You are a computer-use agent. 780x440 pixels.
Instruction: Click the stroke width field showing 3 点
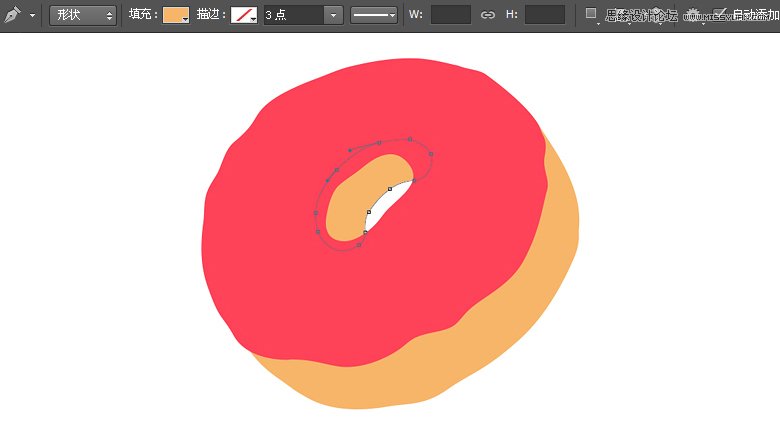point(292,15)
